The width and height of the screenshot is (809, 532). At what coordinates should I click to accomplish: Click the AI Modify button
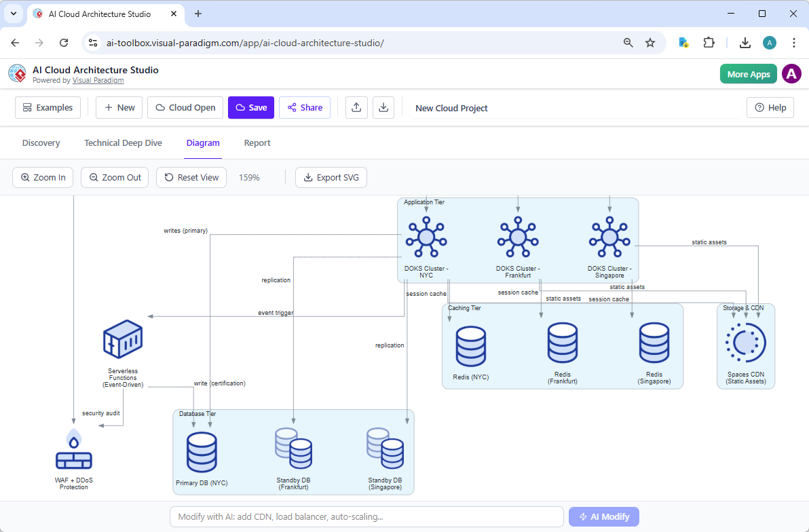pyautogui.click(x=603, y=516)
